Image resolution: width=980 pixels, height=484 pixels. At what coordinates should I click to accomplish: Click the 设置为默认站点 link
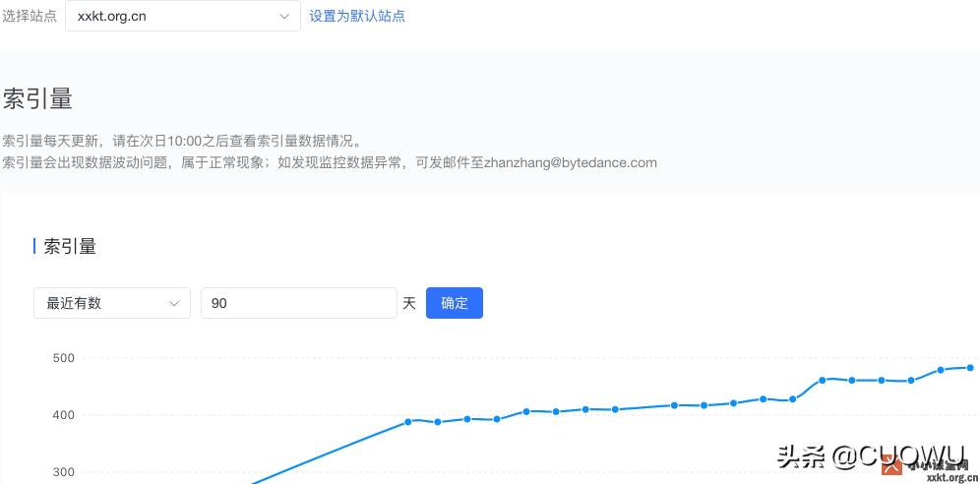point(357,17)
